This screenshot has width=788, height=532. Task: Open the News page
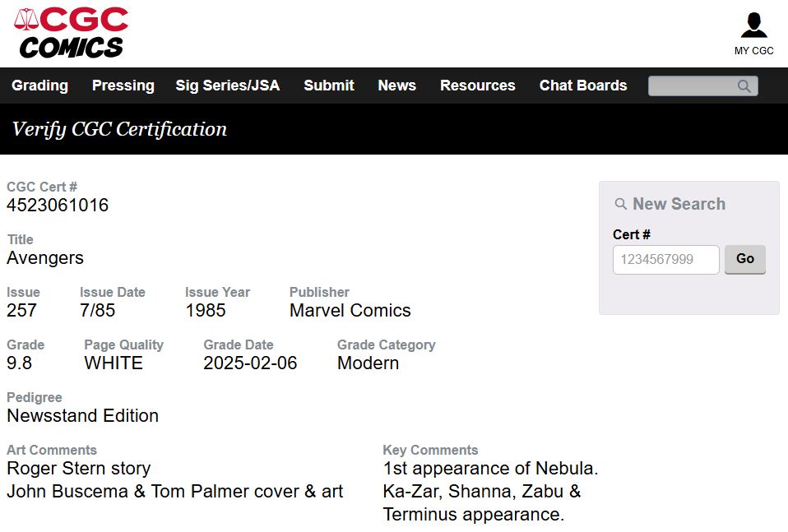[396, 86]
